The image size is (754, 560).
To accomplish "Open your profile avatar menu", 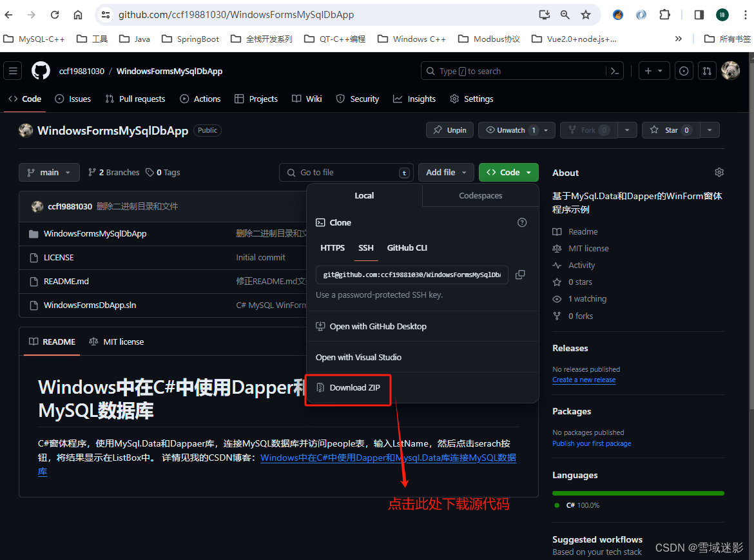I will 730,70.
